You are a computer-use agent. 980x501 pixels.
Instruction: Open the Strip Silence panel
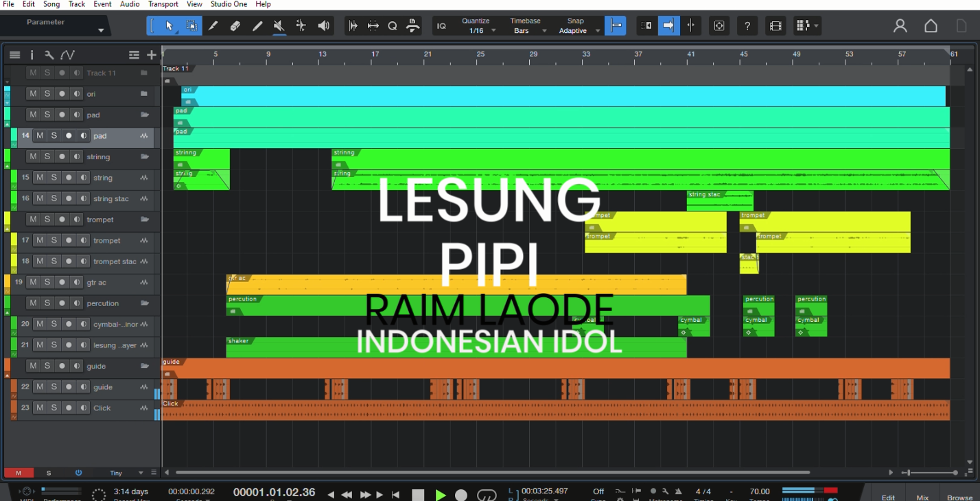(x=373, y=26)
